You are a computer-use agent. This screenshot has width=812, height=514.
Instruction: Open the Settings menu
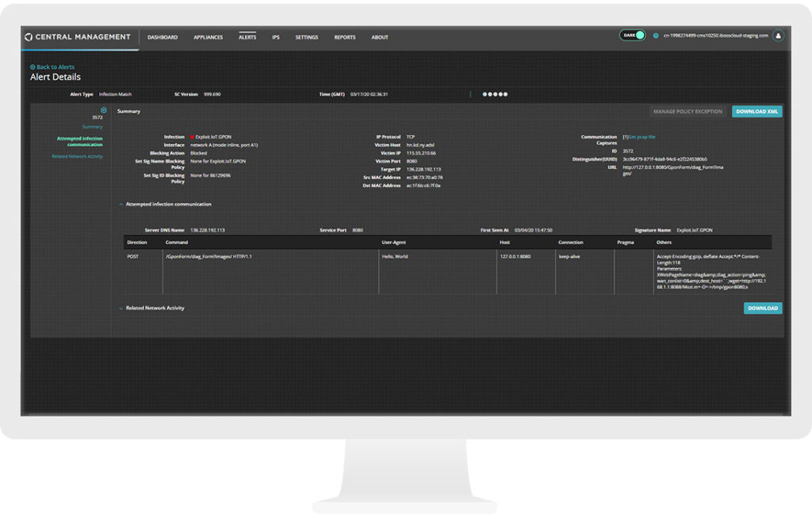tap(307, 37)
